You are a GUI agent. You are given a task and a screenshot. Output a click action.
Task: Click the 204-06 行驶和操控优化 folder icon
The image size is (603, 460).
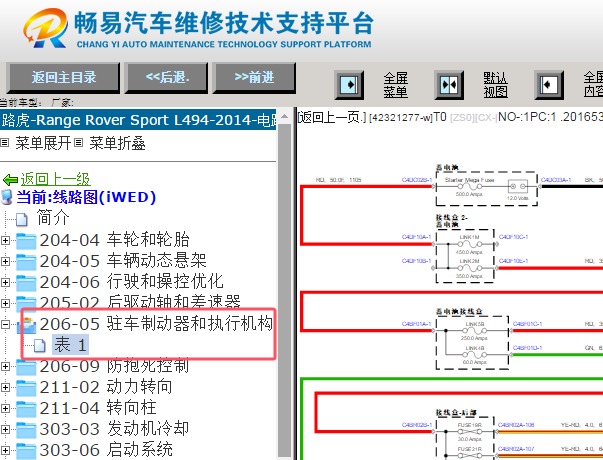click(26, 283)
